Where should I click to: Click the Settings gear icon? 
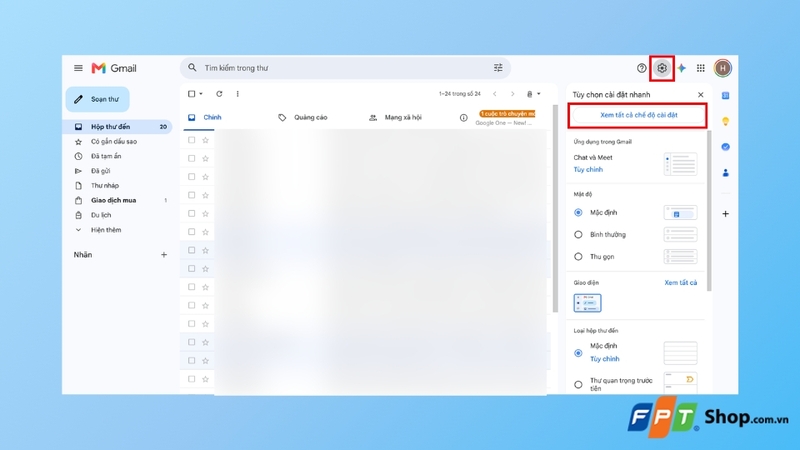pyautogui.click(x=662, y=68)
